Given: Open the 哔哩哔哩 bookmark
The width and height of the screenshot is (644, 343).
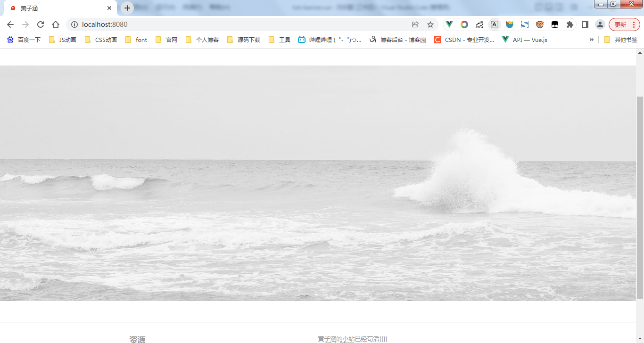Looking at the screenshot, I should click(x=330, y=40).
